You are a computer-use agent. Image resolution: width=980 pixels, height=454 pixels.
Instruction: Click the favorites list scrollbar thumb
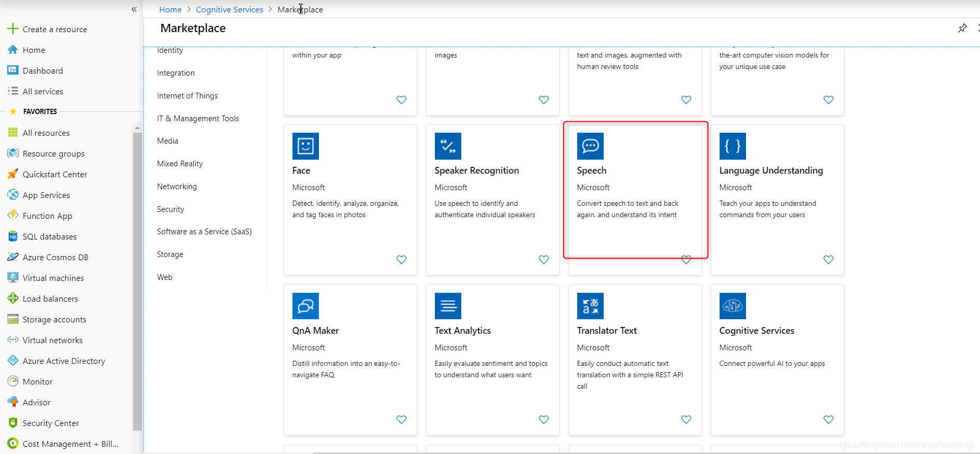pyautogui.click(x=137, y=281)
